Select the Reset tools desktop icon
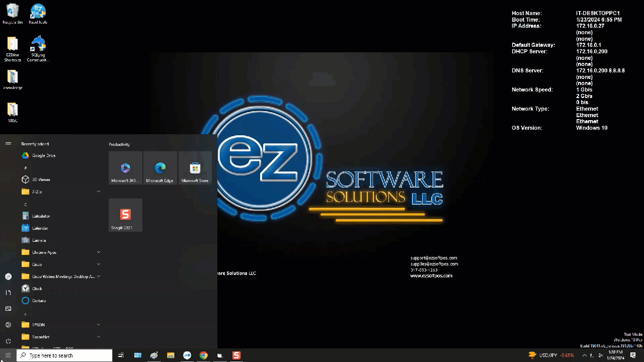 (x=38, y=14)
